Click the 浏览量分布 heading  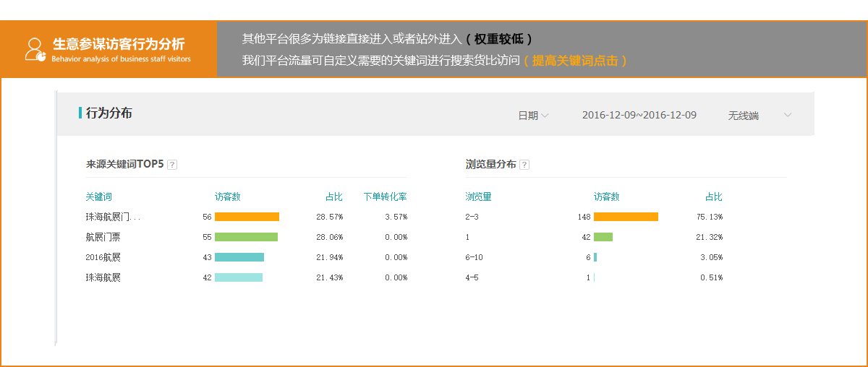491,165
